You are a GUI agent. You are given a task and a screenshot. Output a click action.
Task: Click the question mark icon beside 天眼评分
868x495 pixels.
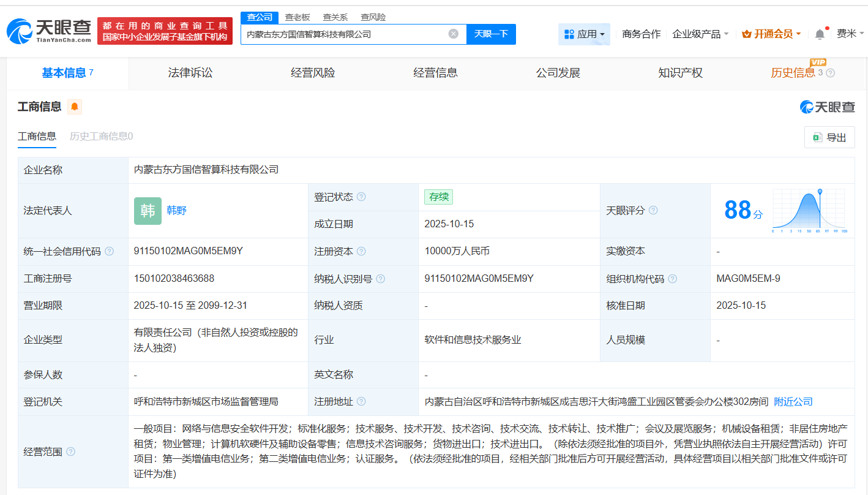[654, 210]
